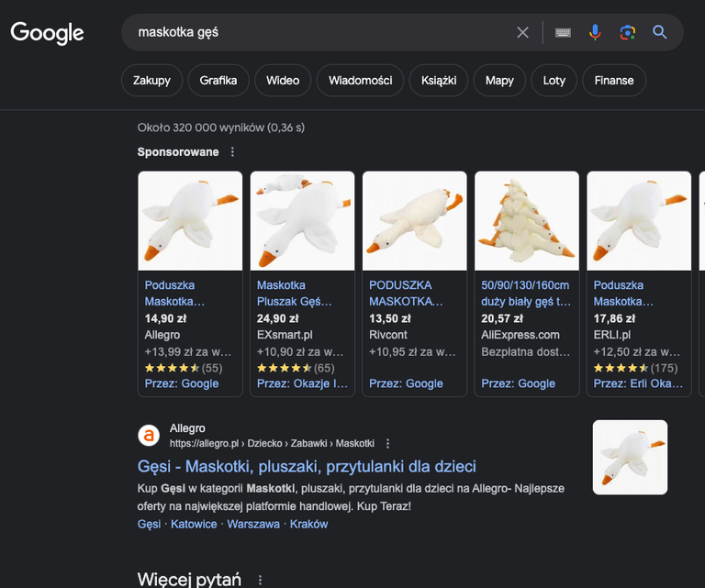
Task: Click the Google logo
Action: pos(47,33)
